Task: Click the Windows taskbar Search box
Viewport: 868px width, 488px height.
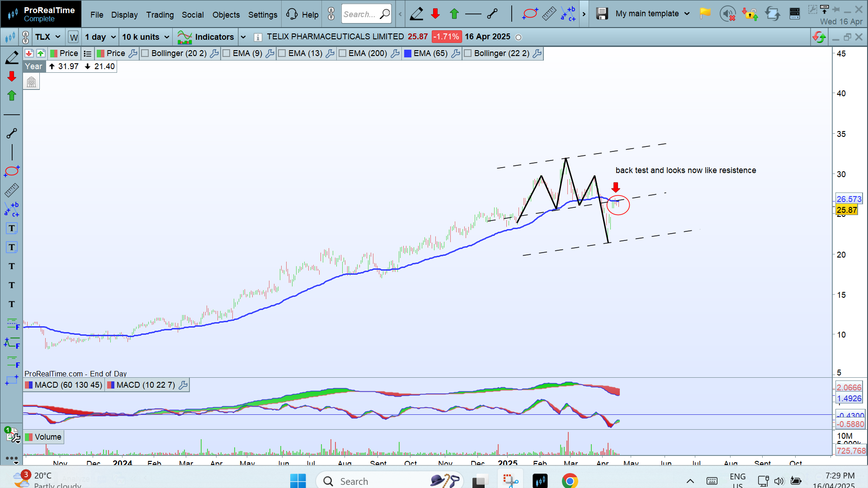Action: point(390,481)
